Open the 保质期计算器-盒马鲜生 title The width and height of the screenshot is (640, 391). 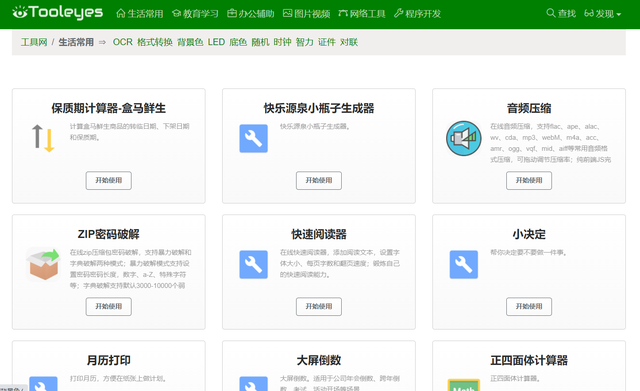[109, 108]
